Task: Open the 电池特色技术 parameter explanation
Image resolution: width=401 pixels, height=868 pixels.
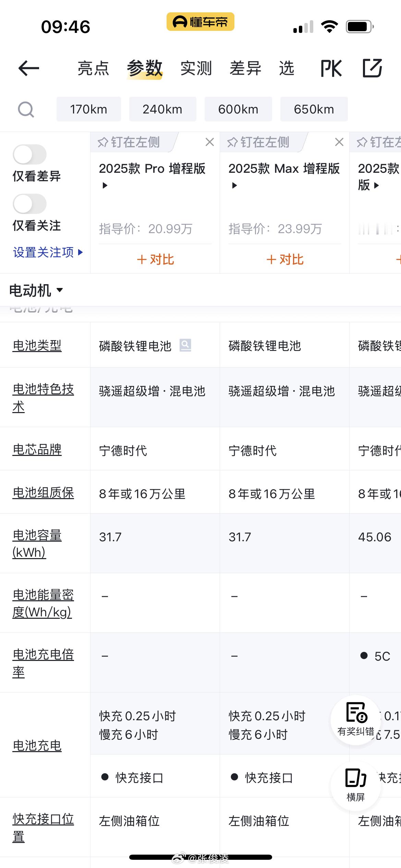Action: click(43, 398)
